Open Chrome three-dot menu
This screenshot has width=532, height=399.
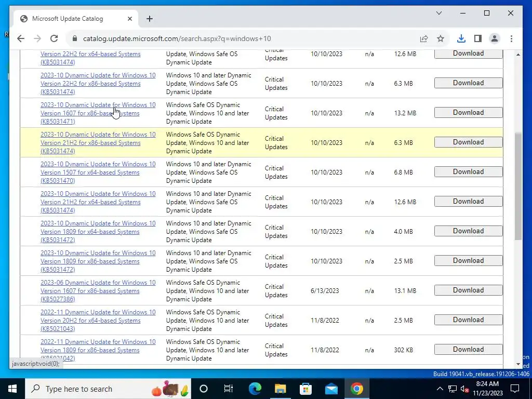511,38
